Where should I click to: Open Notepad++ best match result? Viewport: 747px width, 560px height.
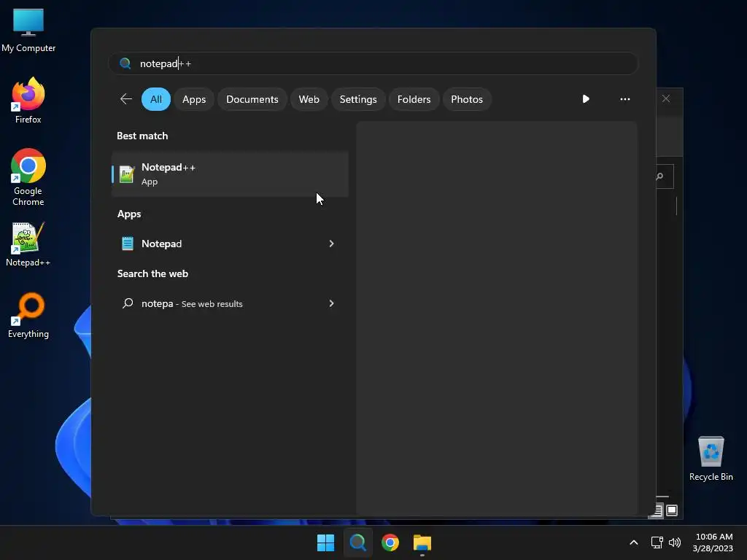tap(230, 174)
